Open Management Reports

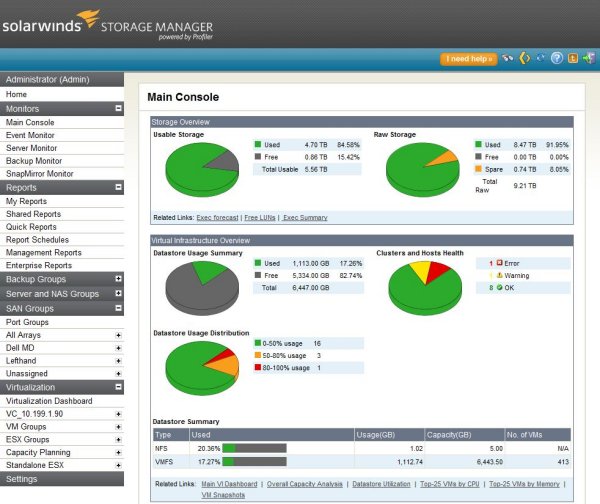(x=62, y=253)
